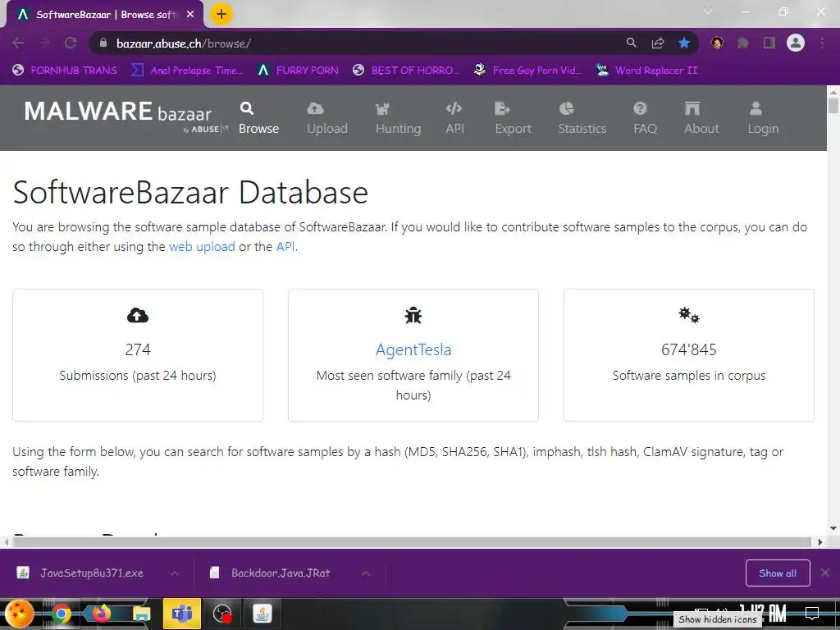Screen dimensions: 840x630
Task: Toggle the browser side panel icon
Action: pos(769,43)
